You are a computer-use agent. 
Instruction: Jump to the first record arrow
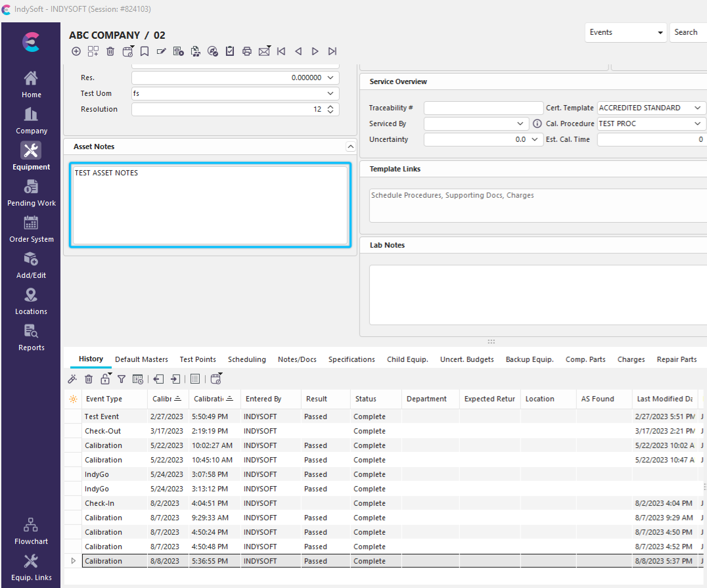281,51
